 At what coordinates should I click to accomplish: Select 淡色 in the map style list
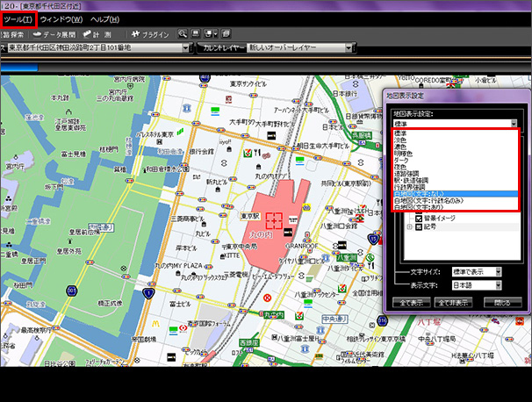pyautogui.click(x=455, y=140)
